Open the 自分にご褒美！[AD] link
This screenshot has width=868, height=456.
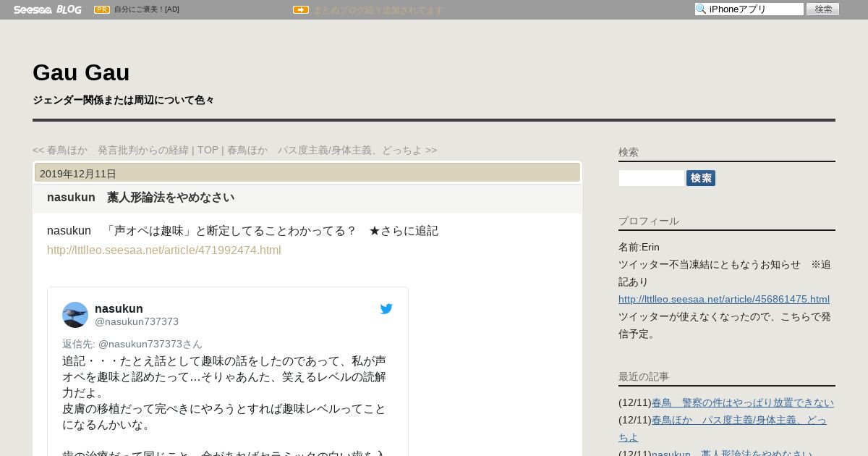tap(147, 9)
